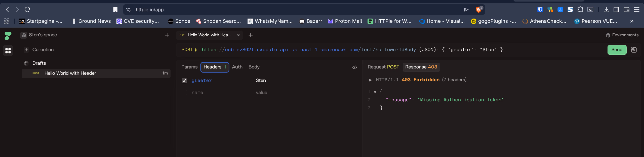Open the Bazarr bookmark

[311, 21]
